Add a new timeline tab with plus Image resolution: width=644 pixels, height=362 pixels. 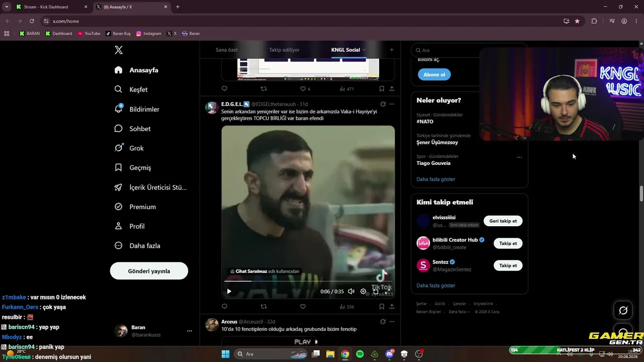pos(391,50)
